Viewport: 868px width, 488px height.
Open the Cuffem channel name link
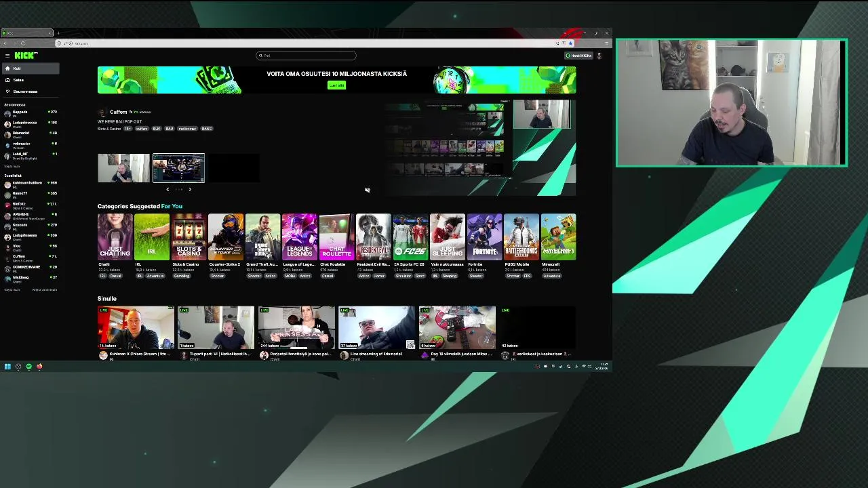pyautogui.click(x=118, y=112)
